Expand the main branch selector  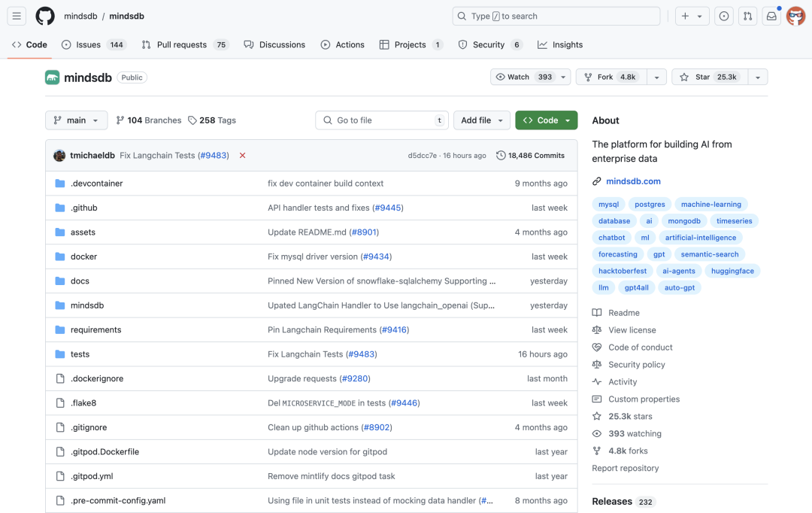pos(76,120)
